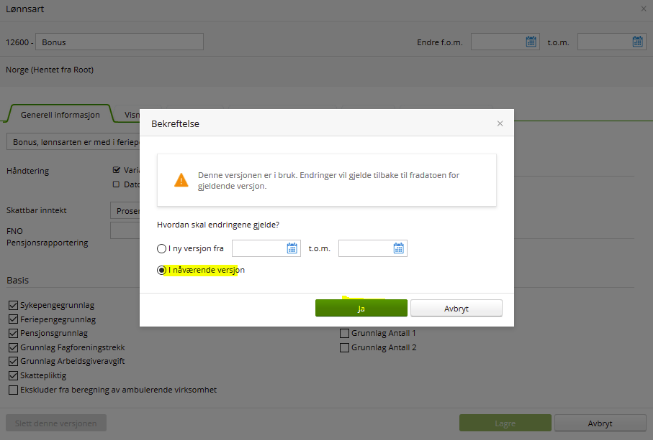Viewport: 653px width, 440px height.
Task: Enable Ekskluder fra beregning av ambulerende virksomhet
Action: click(x=13, y=390)
